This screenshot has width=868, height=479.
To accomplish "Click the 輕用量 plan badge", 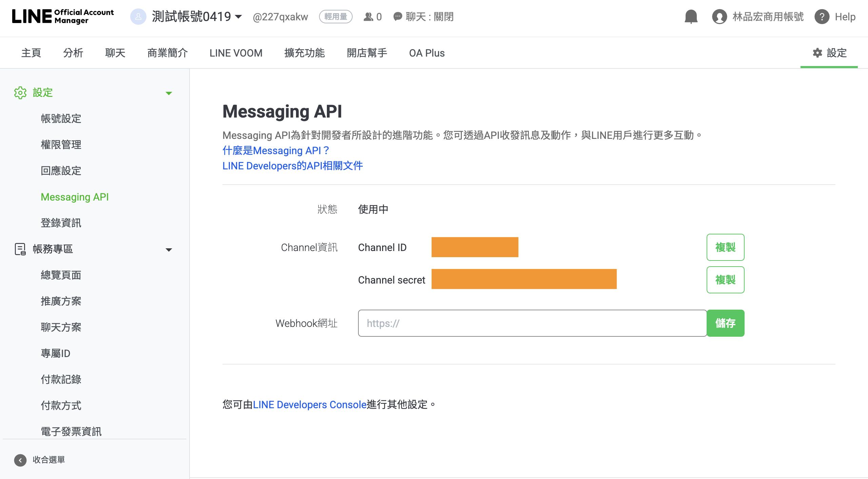I will click(x=336, y=17).
